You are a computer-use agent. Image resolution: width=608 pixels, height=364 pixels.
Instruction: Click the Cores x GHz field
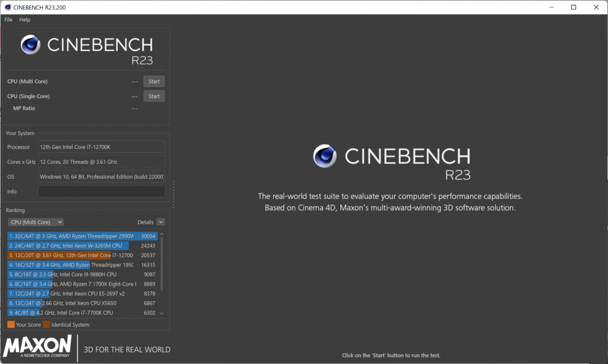[101, 162]
